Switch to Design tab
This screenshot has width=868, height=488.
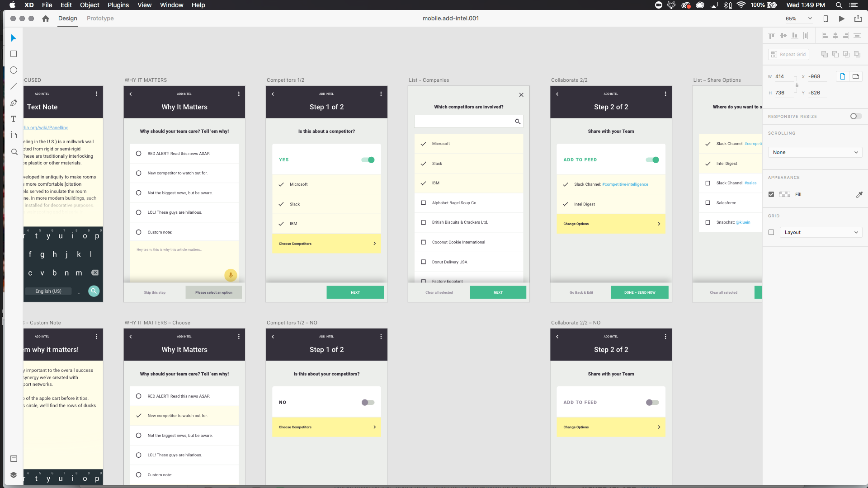pos(68,19)
